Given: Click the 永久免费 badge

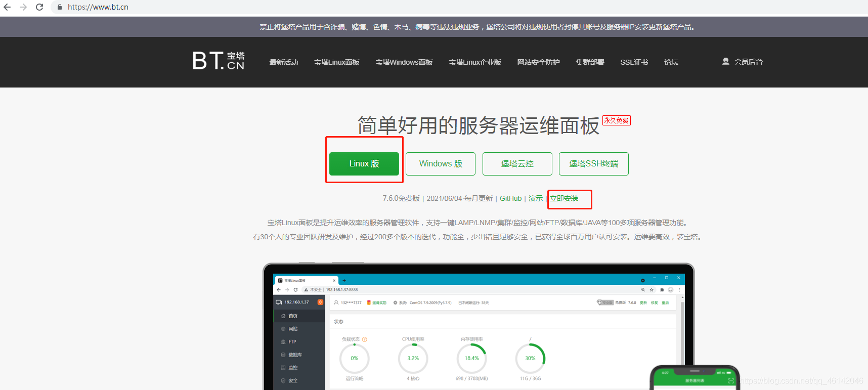Looking at the screenshot, I should [x=617, y=120].
